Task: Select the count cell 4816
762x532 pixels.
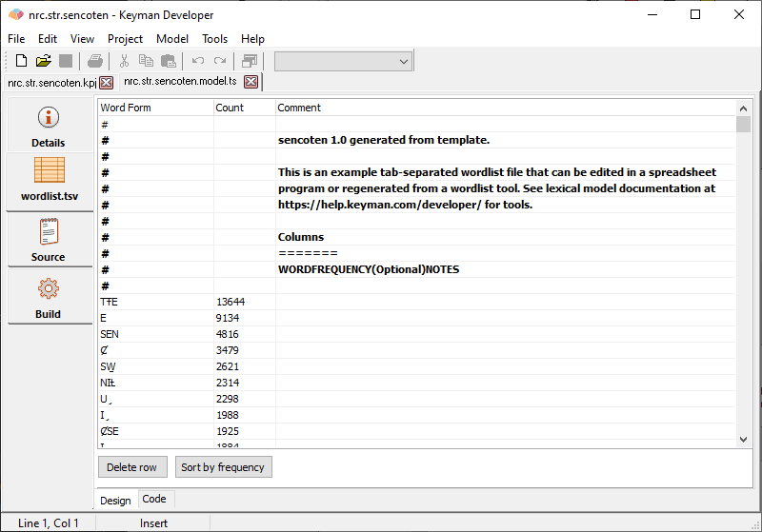Action: (245, 334)
